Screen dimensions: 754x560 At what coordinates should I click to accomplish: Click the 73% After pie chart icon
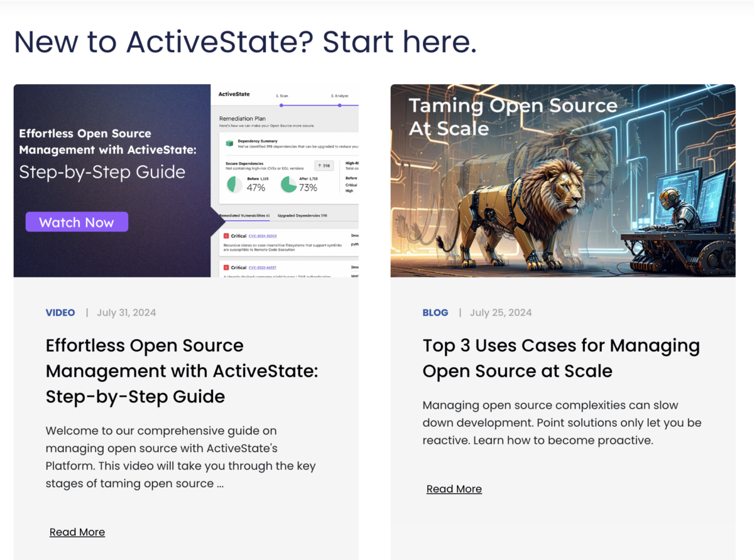288,184
